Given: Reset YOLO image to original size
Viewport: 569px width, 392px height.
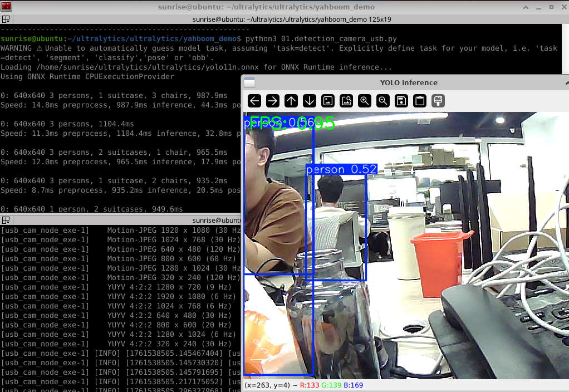Looking at the screenshot, I should (x=328, y=101).
